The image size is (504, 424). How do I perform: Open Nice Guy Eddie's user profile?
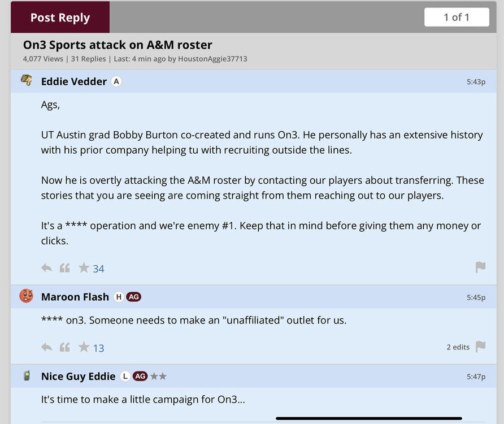tap(78, 376)
